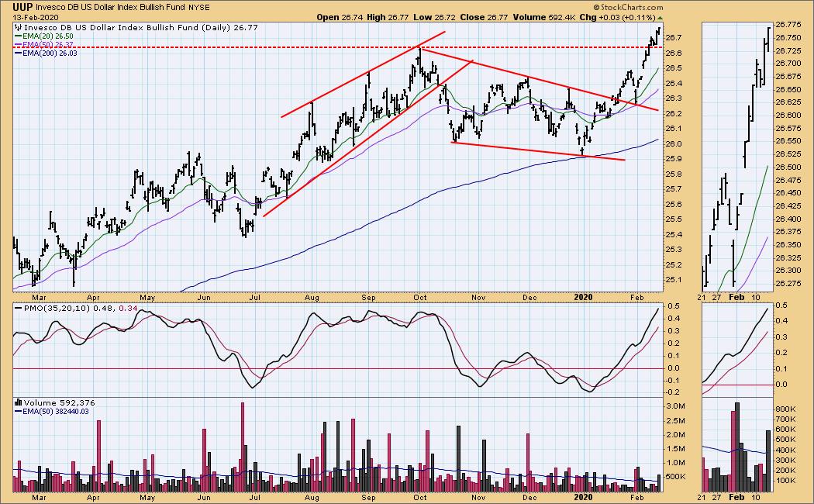Click the 25.8 price axis label
814x504 pixels.
pos(674,174)
